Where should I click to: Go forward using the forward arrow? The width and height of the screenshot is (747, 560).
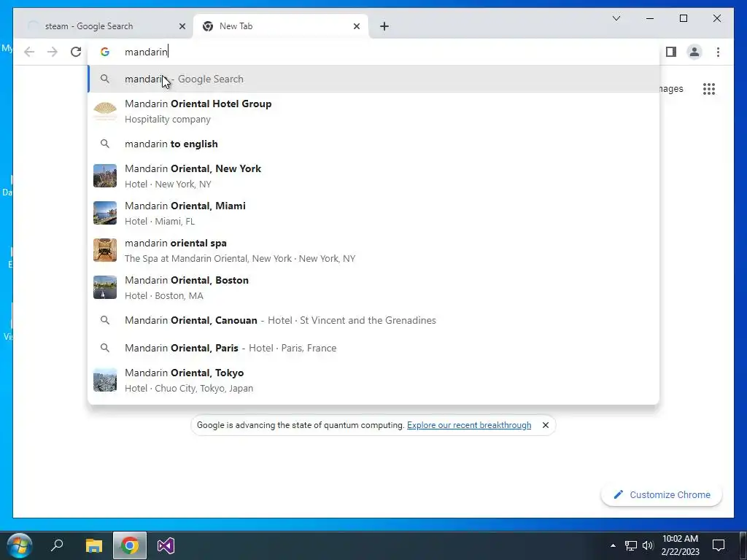click(53, 52)
